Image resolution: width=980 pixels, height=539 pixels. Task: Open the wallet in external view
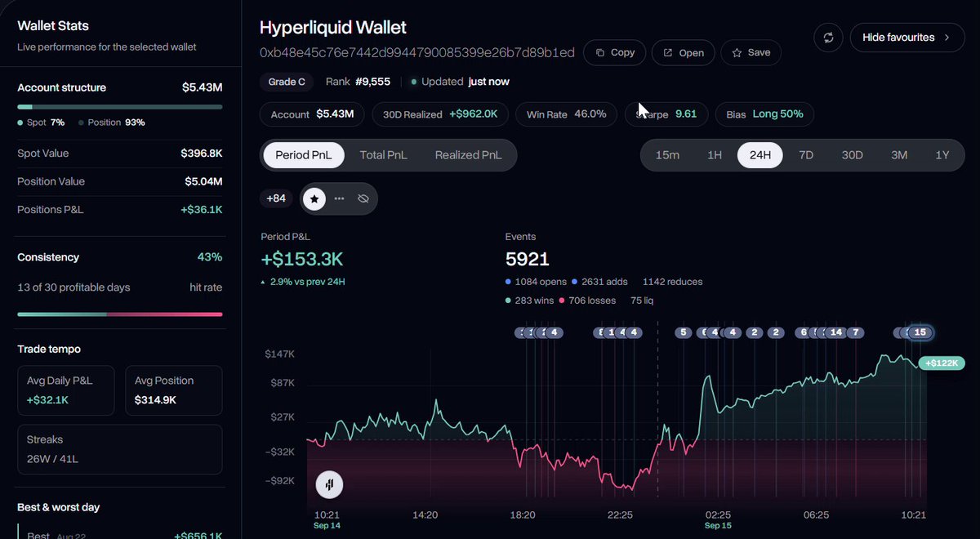[684, 53]
